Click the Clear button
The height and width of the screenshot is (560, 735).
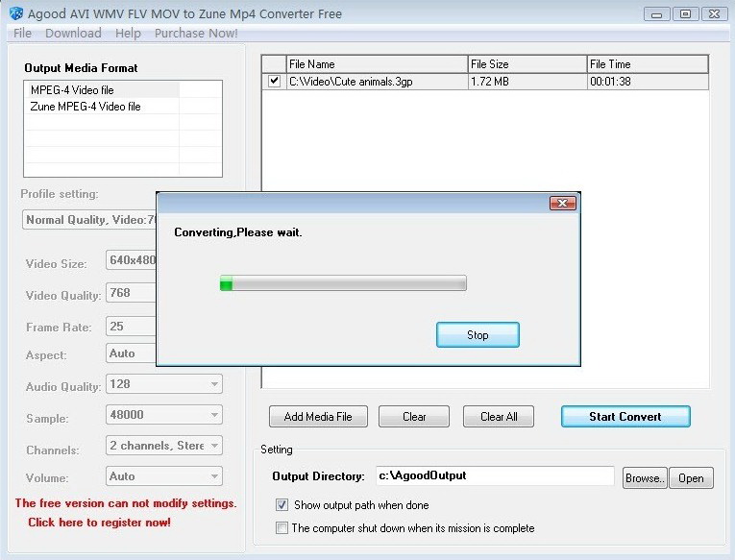(414, 417)
